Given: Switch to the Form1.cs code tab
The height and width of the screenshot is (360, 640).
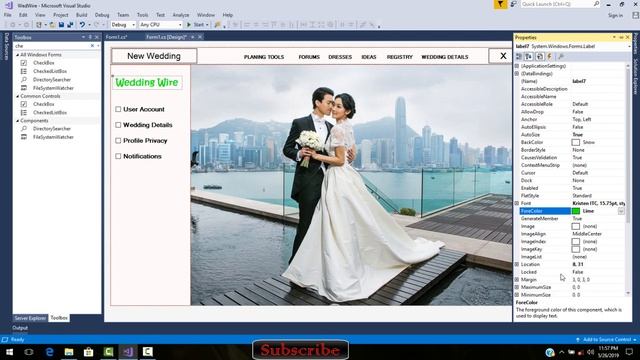Looking at the screenshot, I should 116,37.
